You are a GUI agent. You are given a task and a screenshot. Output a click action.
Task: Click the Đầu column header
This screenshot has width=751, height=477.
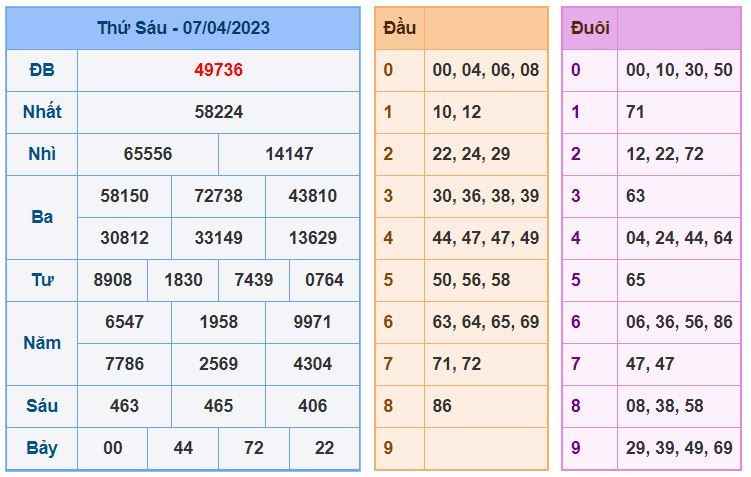399,28
